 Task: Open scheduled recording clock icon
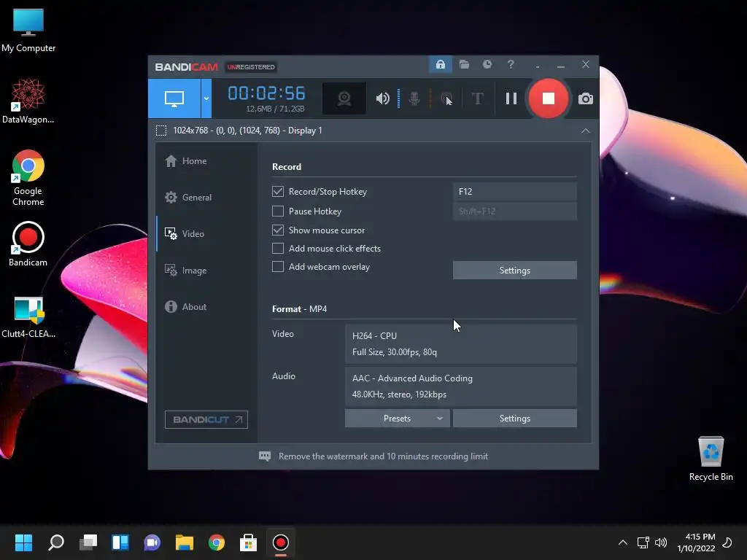[x=487, y=64]
